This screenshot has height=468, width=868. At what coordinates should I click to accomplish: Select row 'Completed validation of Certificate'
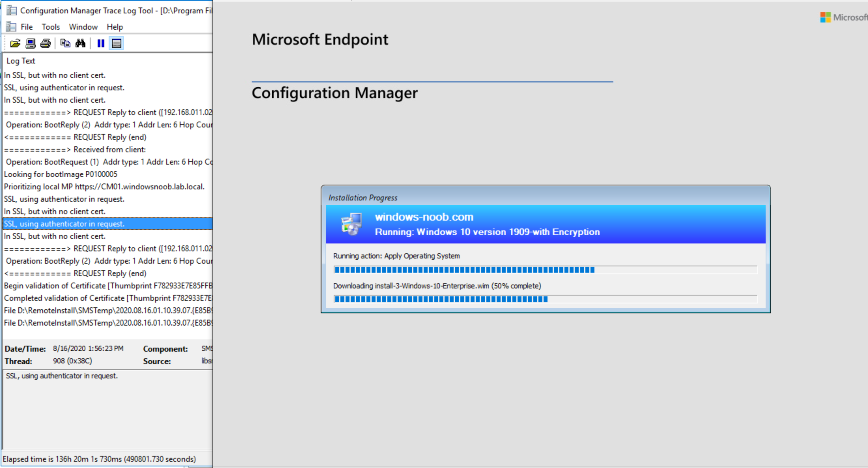(x=108, y=298)
